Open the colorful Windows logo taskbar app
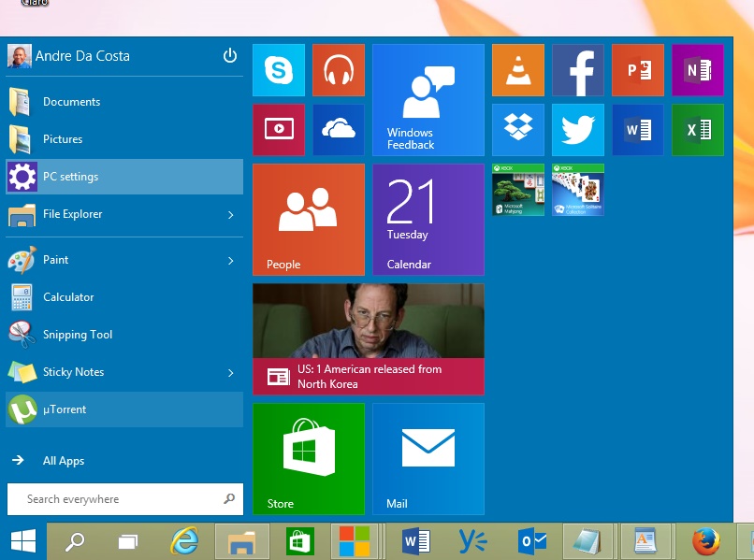This screenshot has height=560, width=754. pyautogui.click(x=355, y=541)
